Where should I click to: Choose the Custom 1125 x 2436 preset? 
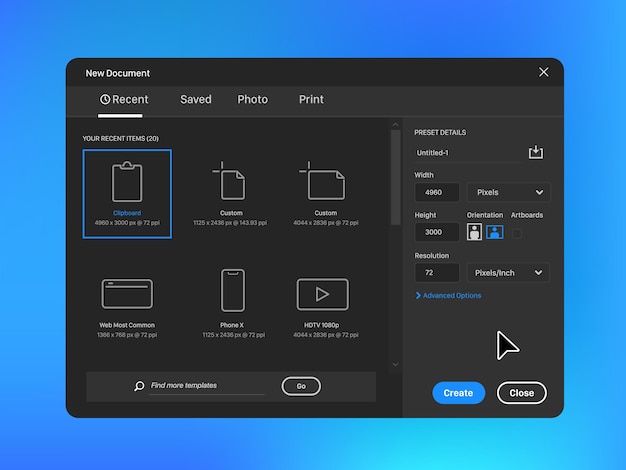[230, 194]
